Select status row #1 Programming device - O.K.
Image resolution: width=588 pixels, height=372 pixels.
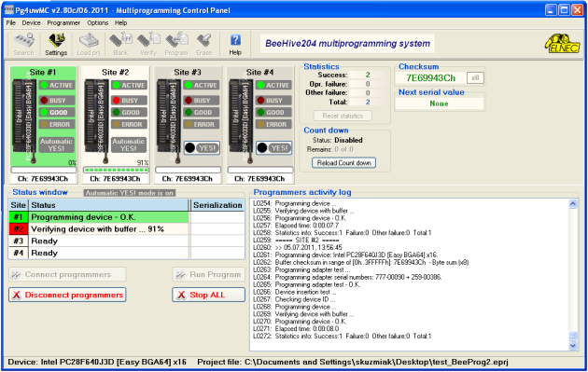click(126, 217)
